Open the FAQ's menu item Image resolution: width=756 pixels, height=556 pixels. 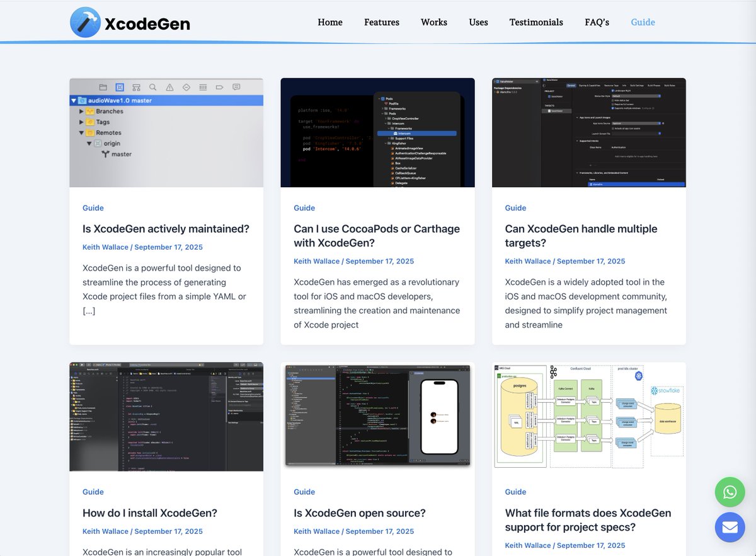tap(597, 22)
